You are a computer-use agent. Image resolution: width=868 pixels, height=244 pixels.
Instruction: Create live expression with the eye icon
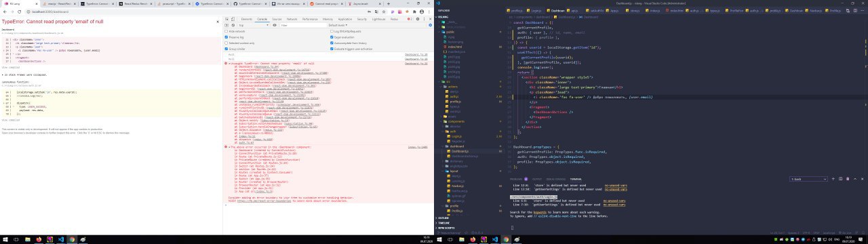[x=275, y=25]
